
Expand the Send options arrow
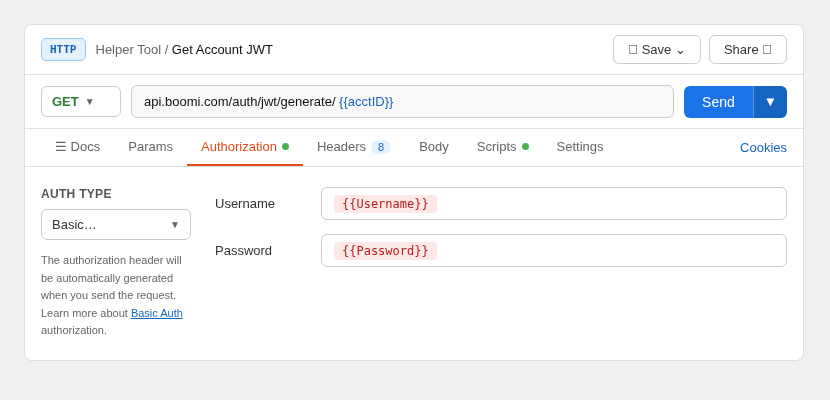(770, 102)
